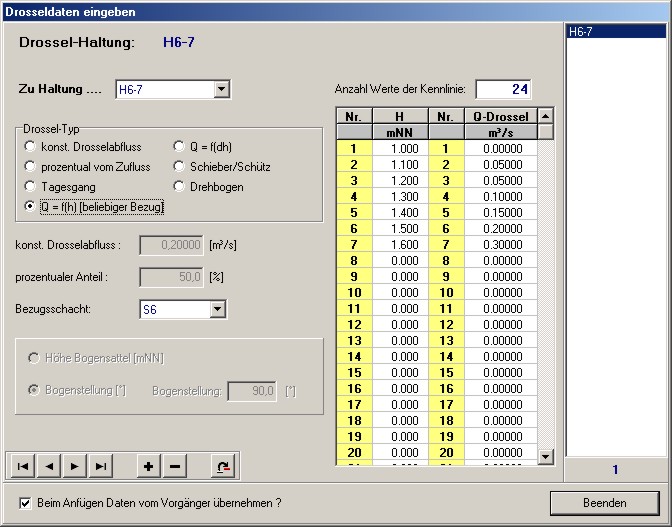Expand the Bezugsschacht S6 dropdown
The height and width of the screenshot is (527, 672).
(x=217, y=309)
